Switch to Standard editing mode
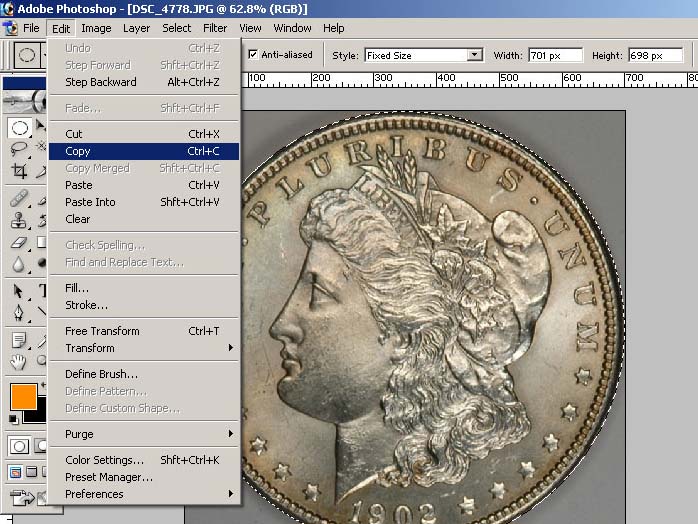 click(19, 446)
